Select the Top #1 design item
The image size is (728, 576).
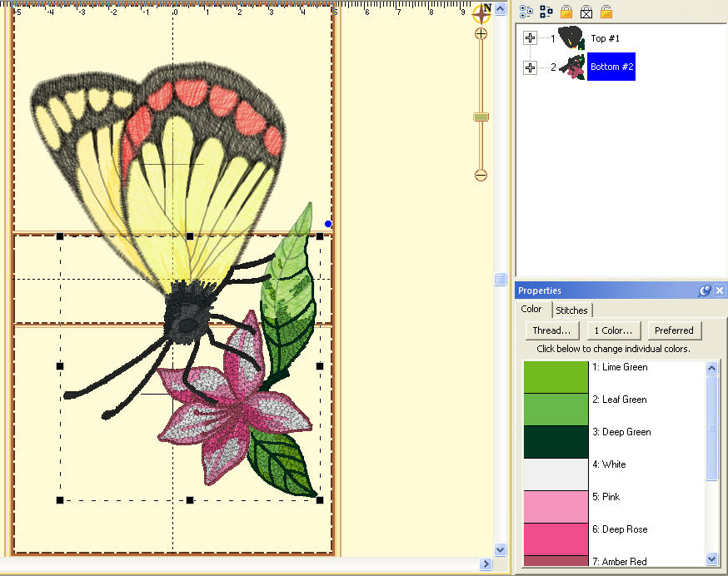coord(605,38)
